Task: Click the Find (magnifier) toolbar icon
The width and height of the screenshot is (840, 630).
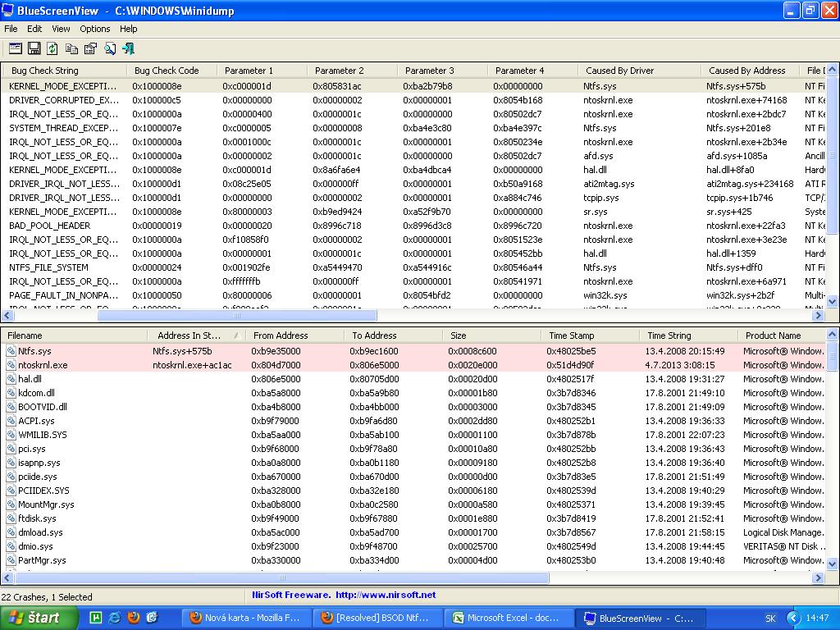Action: click(110, 49)
